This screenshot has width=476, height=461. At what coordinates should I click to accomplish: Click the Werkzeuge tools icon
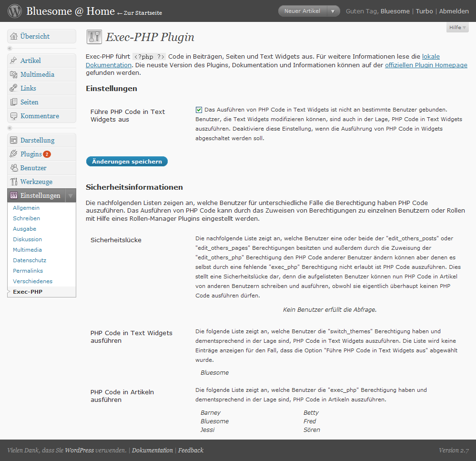[x=14, y=182]
